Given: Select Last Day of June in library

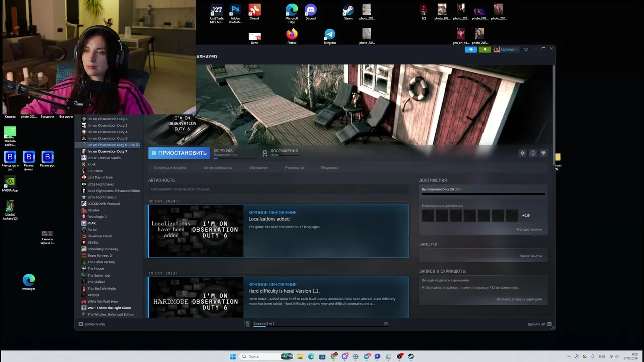Looking at the screenshot, I should (x=100, y=177).
